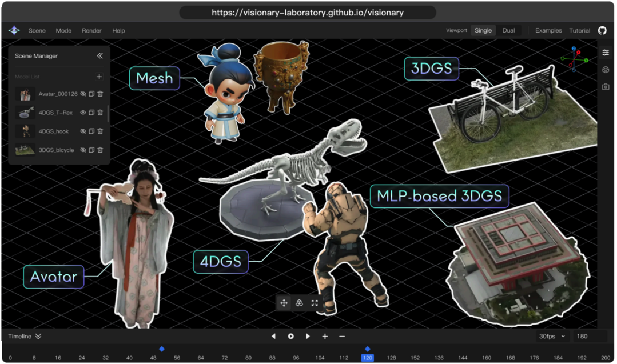Collapse the Scene Manager panel
The image size is (617, 364).
coord(99,55)
